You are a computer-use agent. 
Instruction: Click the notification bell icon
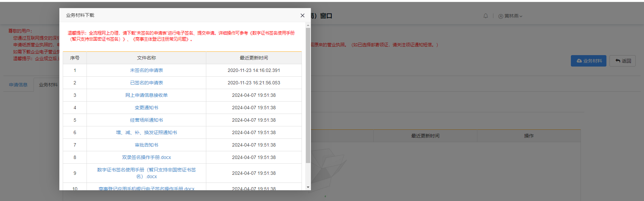485,16
